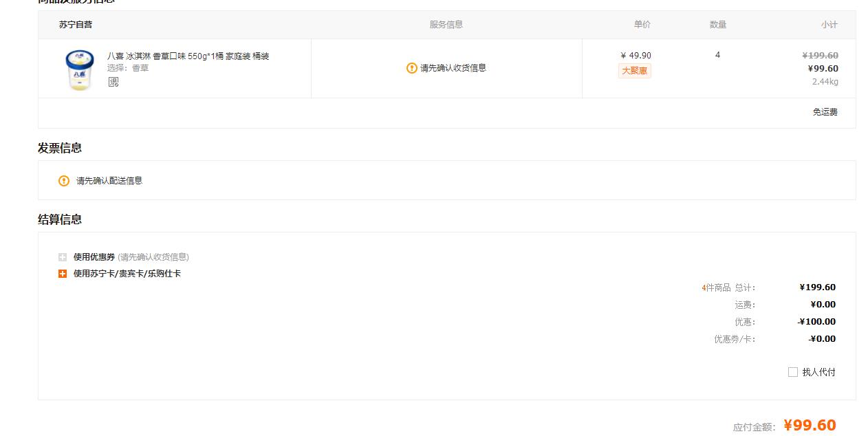Click the 运费 amount ¥0.00

click(x=823, y=305)
